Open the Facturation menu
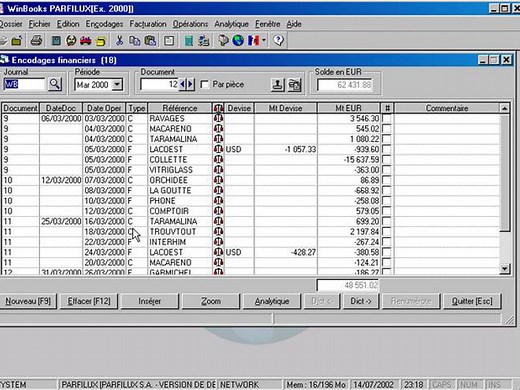The image size is (520, 390). point(148,24)
